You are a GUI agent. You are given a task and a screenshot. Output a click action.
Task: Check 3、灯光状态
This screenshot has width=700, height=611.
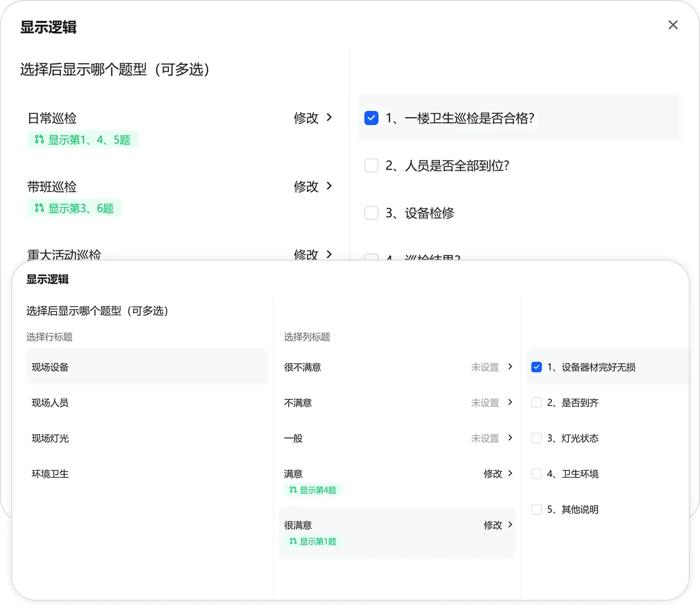pyautogui.click(x=536, y=438)
